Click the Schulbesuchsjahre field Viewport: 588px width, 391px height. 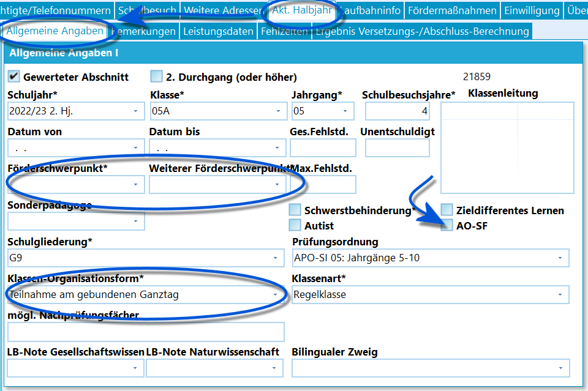(x=398, y=111)
